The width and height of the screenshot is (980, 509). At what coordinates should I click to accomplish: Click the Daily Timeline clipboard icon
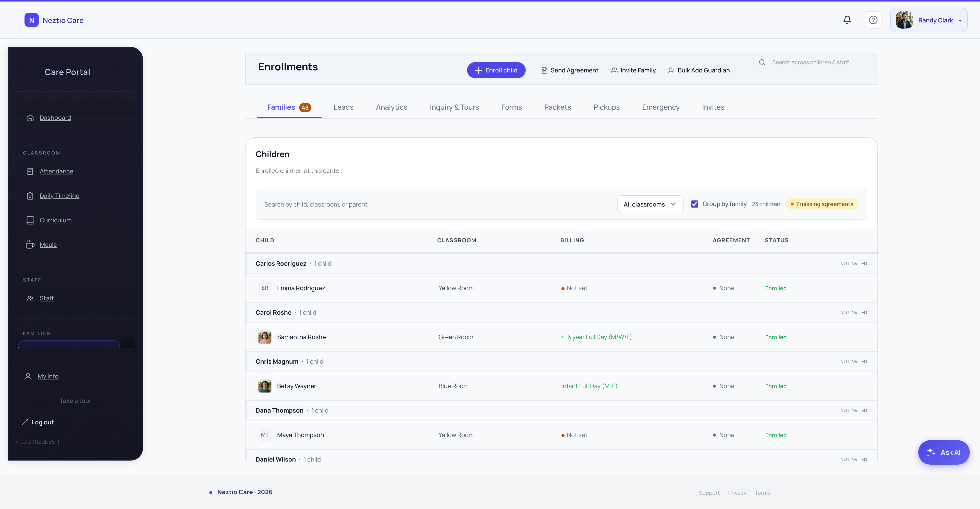30,196
